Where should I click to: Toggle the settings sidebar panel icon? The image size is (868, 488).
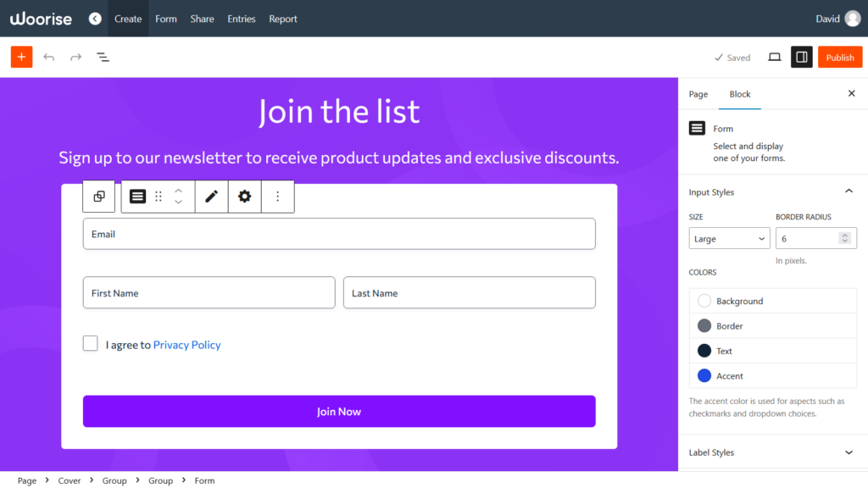[801, 57]
